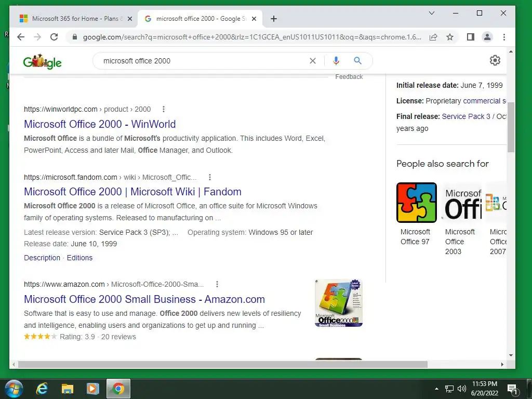Image resolution: width=532 pixels, height=399 pixels.
Task: Open options dots next to fandom result
Action: pyautogui.click(x=210, y=177)
